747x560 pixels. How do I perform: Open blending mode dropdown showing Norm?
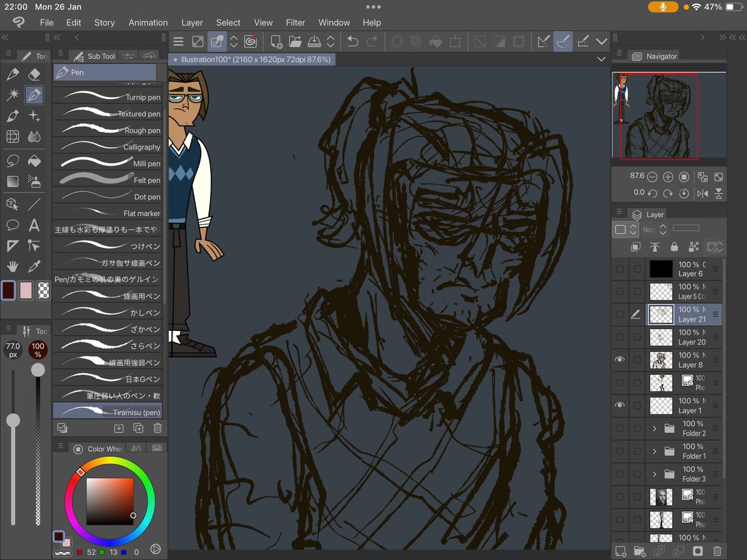[x=655, y=230]
